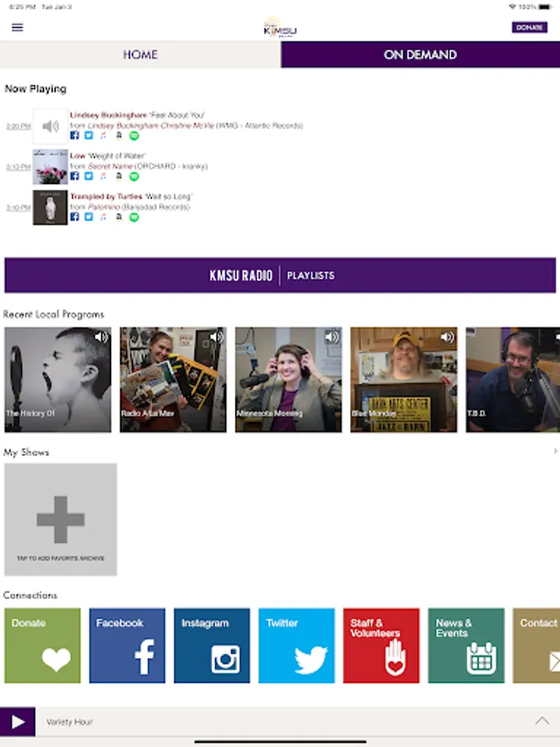Open Low 'Weight of Water' in Apple Music
This screenshot has height=747, width=560.
[104, 176]
